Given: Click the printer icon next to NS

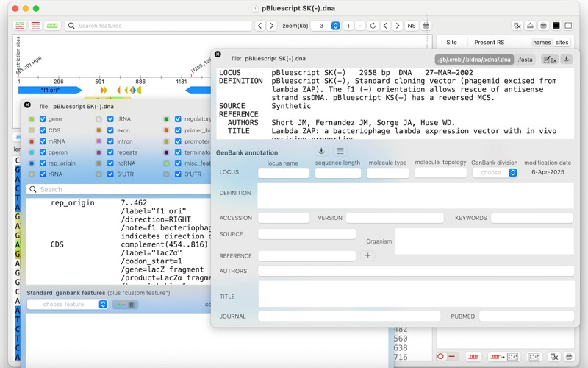Looking at the screenshot, I should [x=426, y=26].
